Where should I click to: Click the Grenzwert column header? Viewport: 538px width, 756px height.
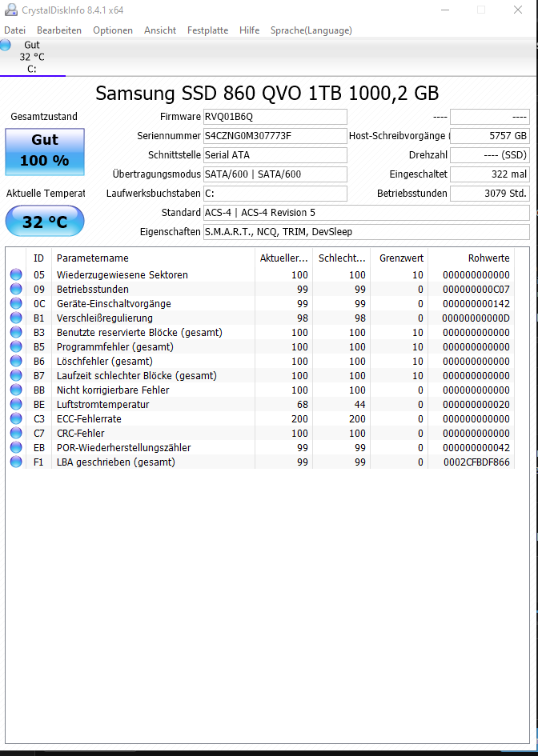tap(399, 258)
